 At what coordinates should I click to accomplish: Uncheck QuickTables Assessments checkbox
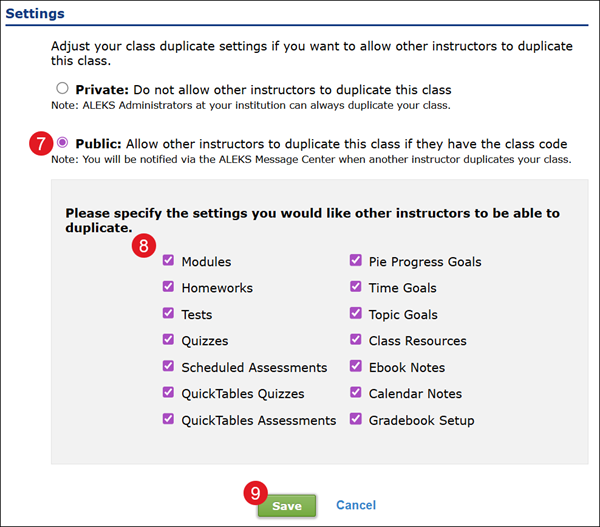(168, 420)
